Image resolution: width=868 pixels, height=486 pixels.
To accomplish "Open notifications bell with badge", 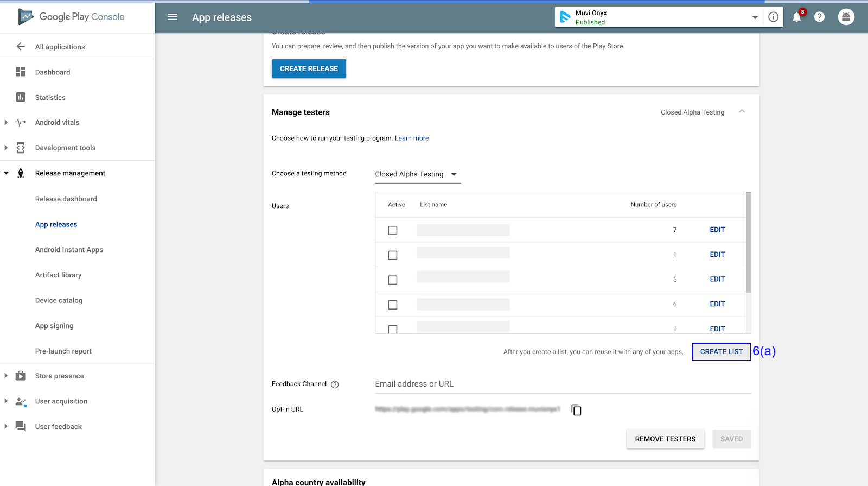I will pyautogui.click(x=797, y=16).
